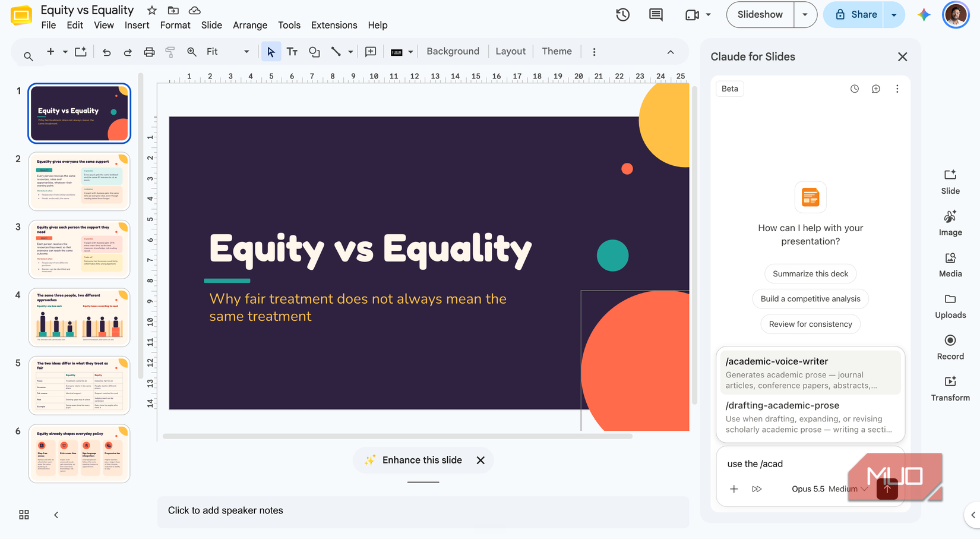Click the print icon
The width and height of the screenshot is (980, 539).
coord(149,52)
